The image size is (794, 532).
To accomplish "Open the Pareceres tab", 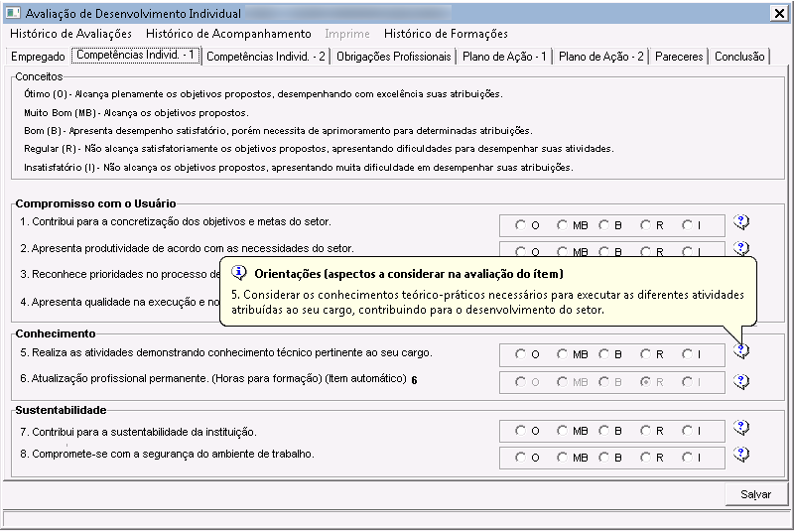I will (x=679, y=57).
